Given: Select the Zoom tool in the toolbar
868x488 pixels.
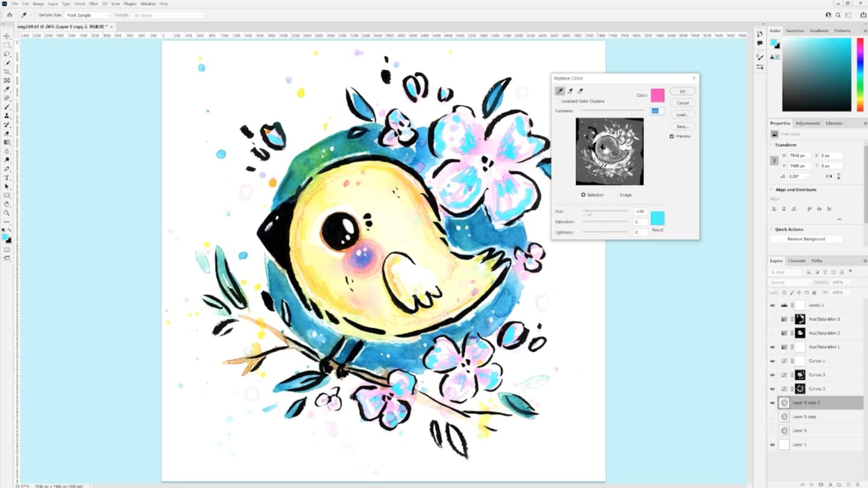Looking at the screenshot, I should [7, 213].
